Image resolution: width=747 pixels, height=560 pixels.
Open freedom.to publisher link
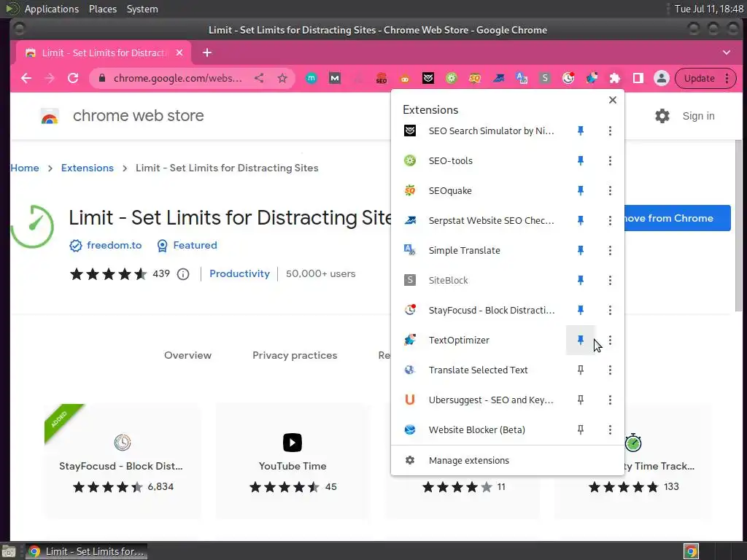114,245
